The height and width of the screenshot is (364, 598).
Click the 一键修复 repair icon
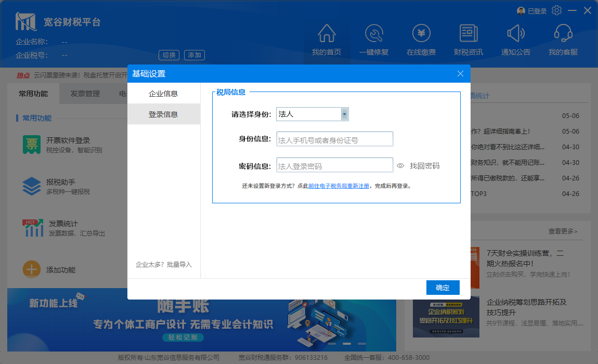click(x=374, y=34)
